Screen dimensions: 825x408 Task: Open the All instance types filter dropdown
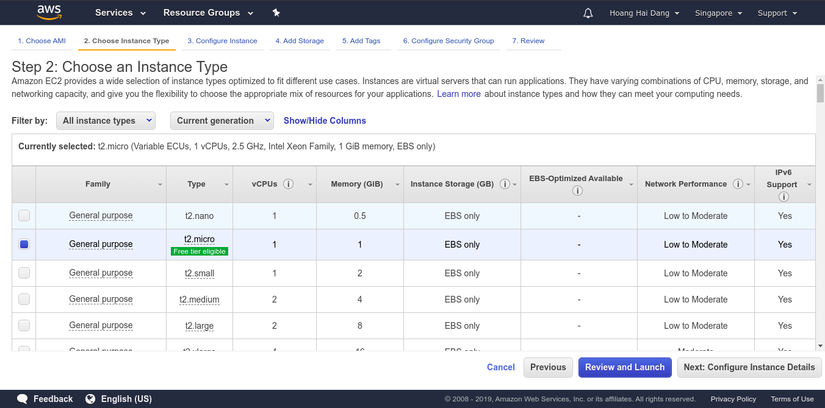(105, 120)
